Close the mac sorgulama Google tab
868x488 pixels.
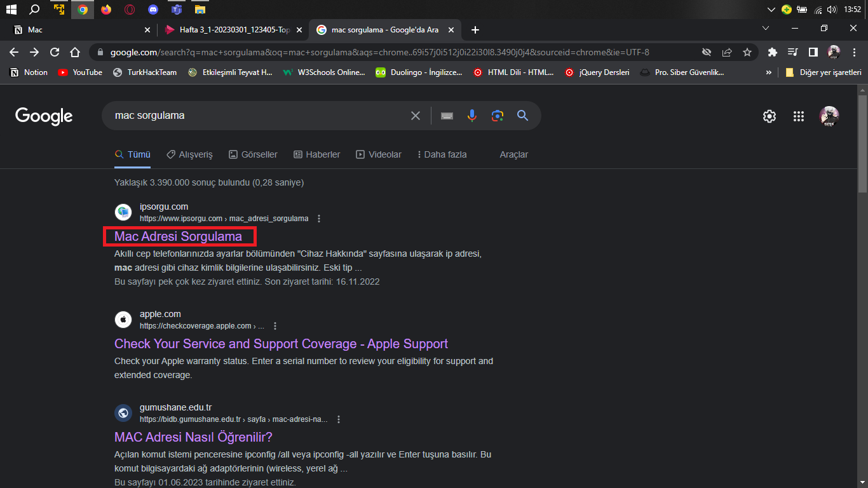point(451,30)
